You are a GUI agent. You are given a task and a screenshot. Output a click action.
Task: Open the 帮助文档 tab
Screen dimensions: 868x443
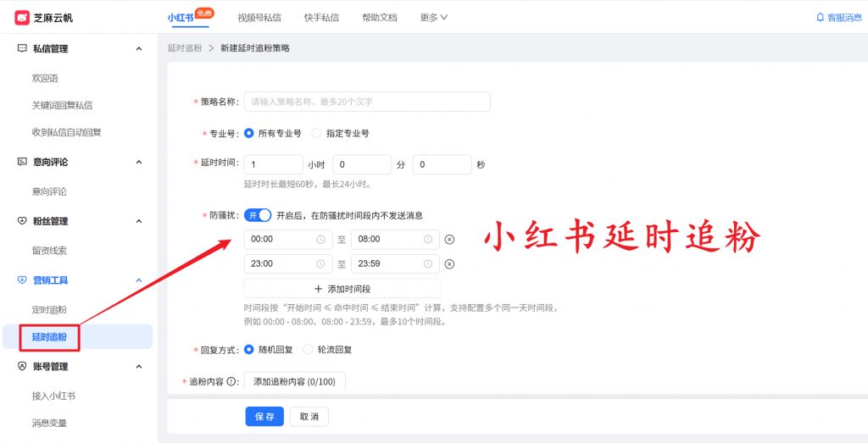(379, 18)
